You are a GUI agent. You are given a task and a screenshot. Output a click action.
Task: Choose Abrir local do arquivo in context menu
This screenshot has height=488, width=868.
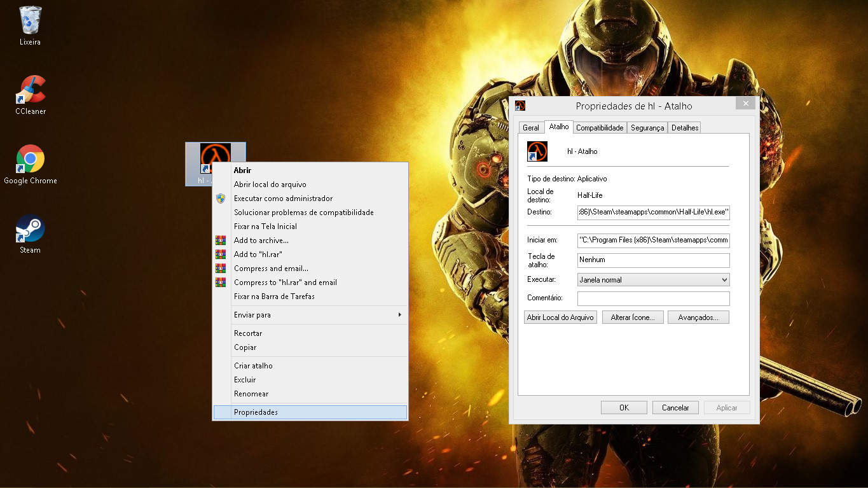[x=310, y=185]
